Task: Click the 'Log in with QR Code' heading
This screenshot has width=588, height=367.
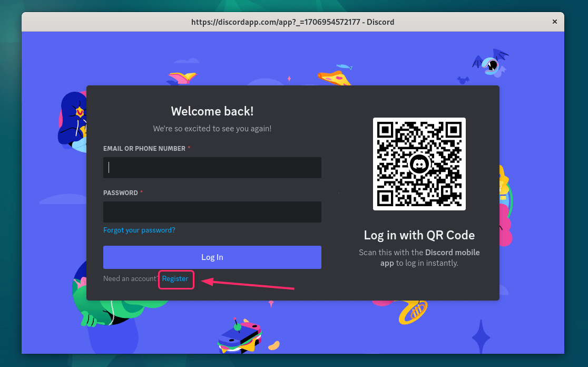Action: point(419,235)
